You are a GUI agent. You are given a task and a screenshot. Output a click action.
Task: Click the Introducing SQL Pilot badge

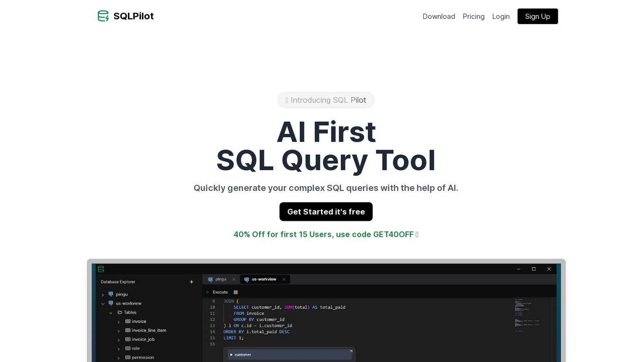(x=326, y=100)
